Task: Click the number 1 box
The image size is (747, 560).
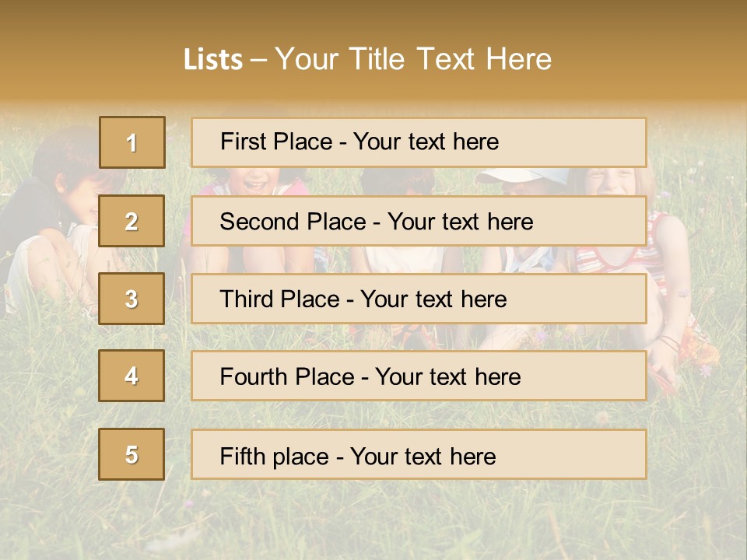Action: [x=132, y=142]
